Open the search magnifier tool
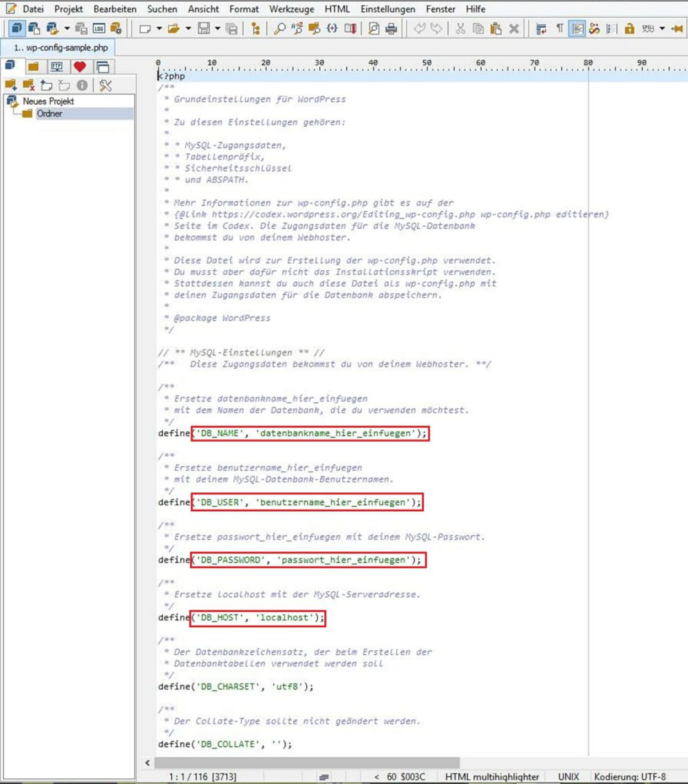The image size is (688, 784). pyautogui.click(x=279, y=28)
